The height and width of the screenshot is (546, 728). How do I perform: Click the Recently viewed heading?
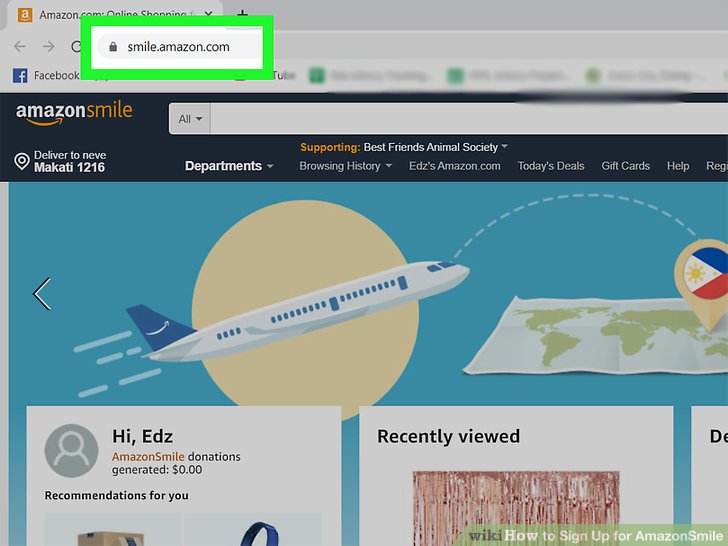click(x=448, y=436)
